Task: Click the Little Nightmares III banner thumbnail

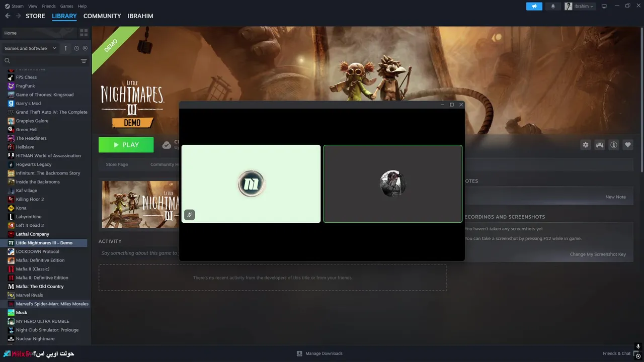Action: click(140, 205)
